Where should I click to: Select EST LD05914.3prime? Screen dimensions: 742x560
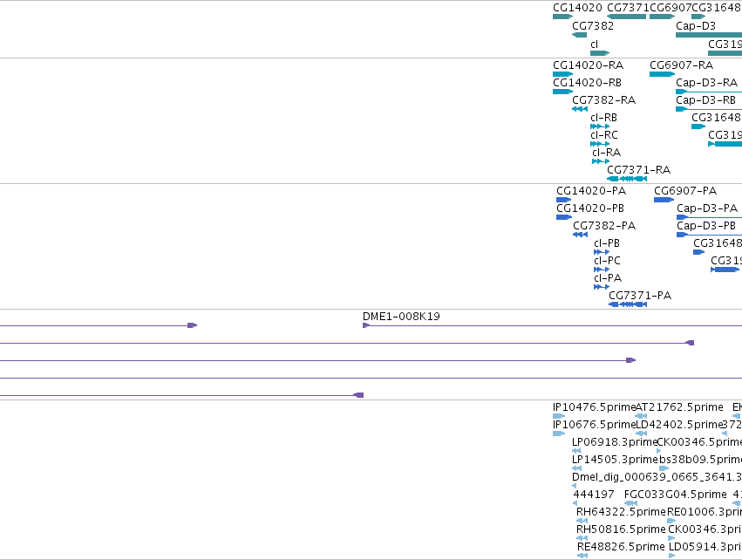(671, 556)
